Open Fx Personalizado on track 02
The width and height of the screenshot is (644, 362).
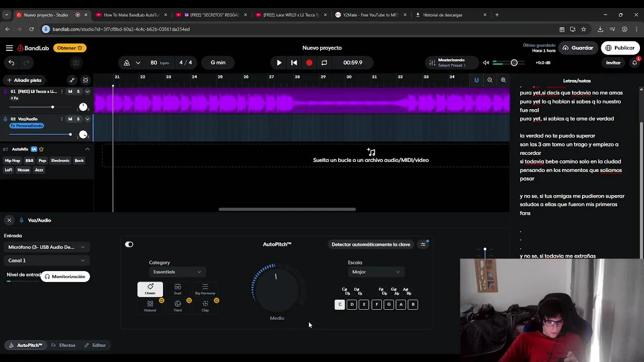coord(26,126)
